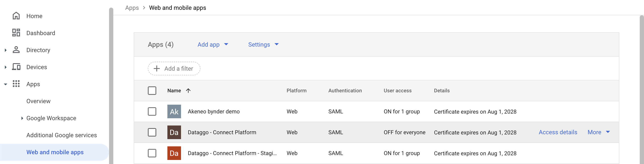Expand the Devices section arrow
644x164 pixels.
[6, 67]
